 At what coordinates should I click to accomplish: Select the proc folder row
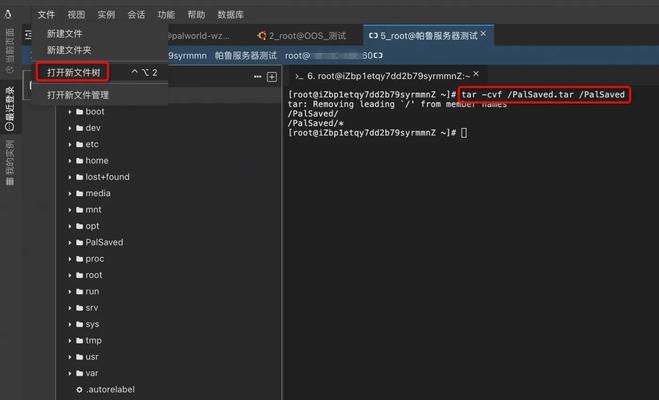[169, 259]
